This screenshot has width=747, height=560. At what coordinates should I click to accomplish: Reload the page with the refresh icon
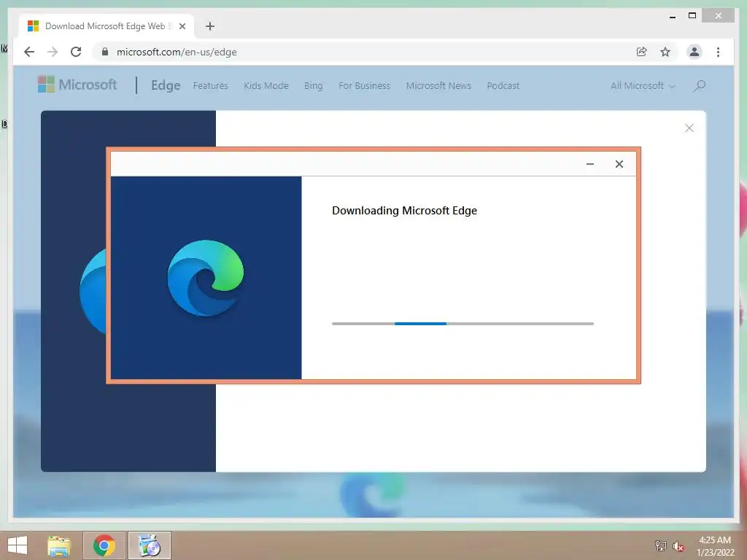(76, 52)
